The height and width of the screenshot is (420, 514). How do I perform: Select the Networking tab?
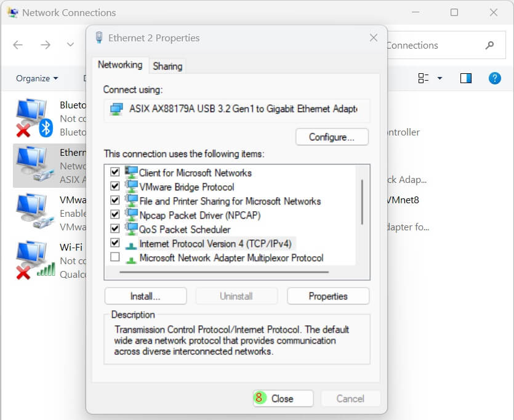click(x=120, y=65)
